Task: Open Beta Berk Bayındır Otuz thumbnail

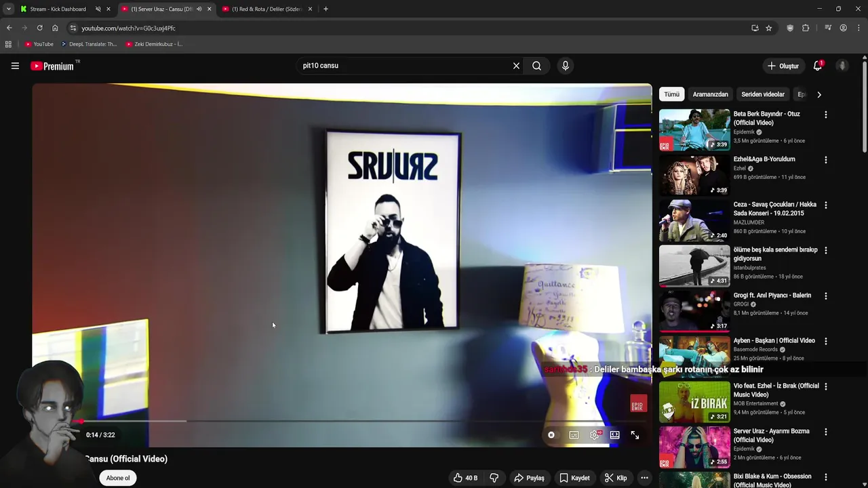Action: point(694,129)
